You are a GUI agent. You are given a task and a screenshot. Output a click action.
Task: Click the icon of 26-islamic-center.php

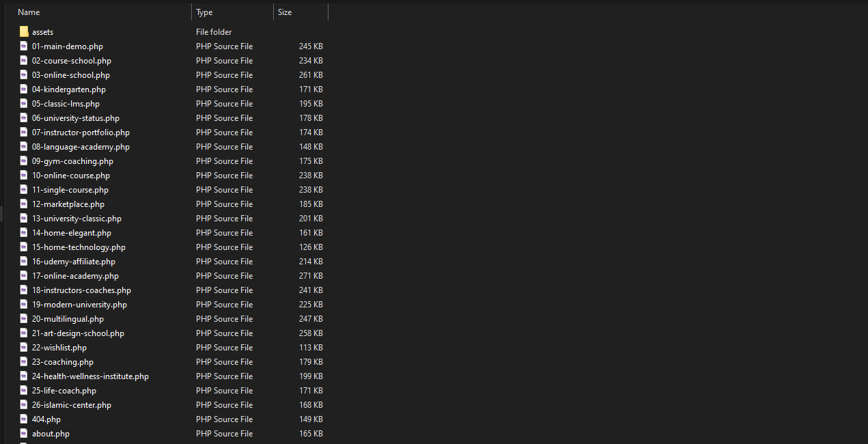click(24, 405)
